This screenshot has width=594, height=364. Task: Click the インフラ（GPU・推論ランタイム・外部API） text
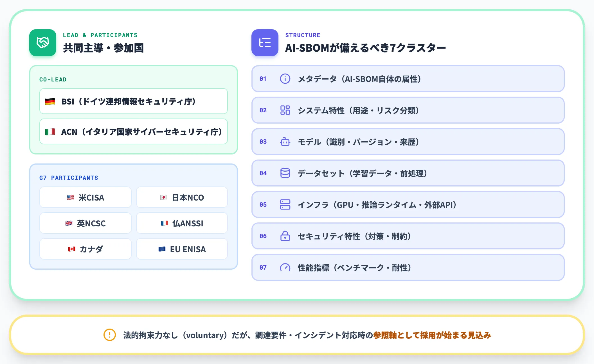(x=377, y=205)
